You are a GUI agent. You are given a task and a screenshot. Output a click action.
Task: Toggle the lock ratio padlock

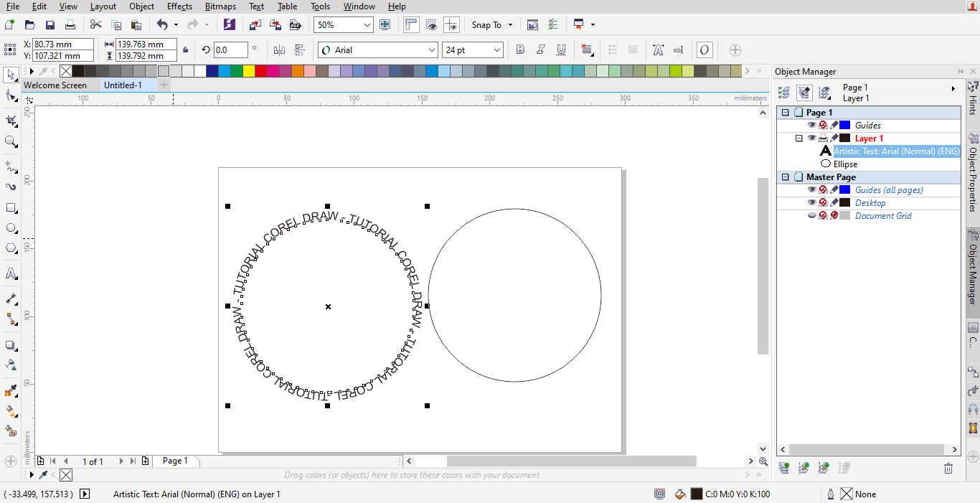pyautogui.click(x=186, y=50)
